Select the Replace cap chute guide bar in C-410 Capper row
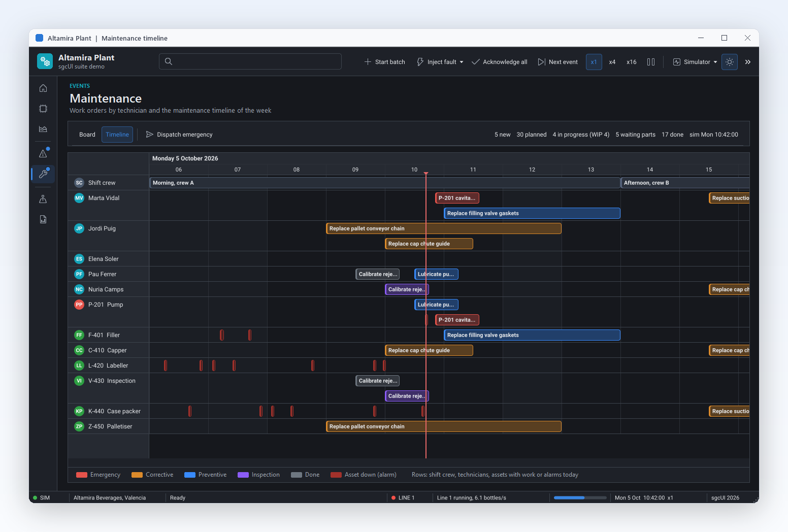 tap(429, 350)
